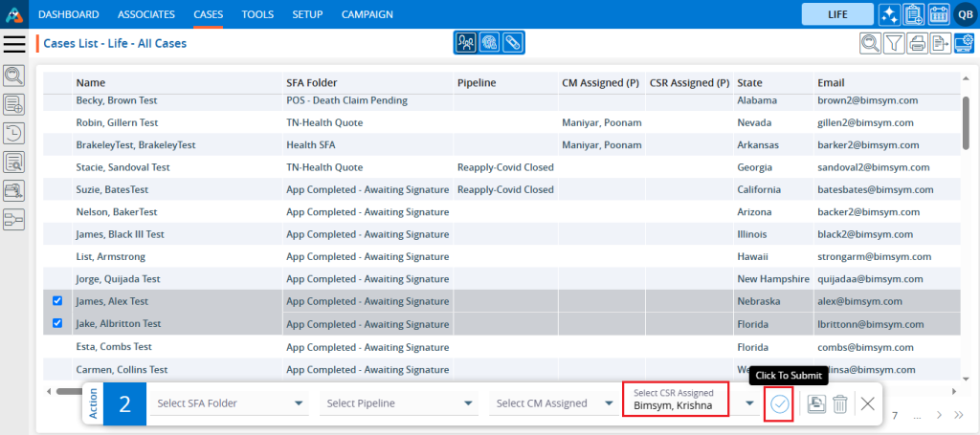The height and width of the screenshot is (435, 980).
Task: Close the action bar with the X icon
Action: (867, 403)
